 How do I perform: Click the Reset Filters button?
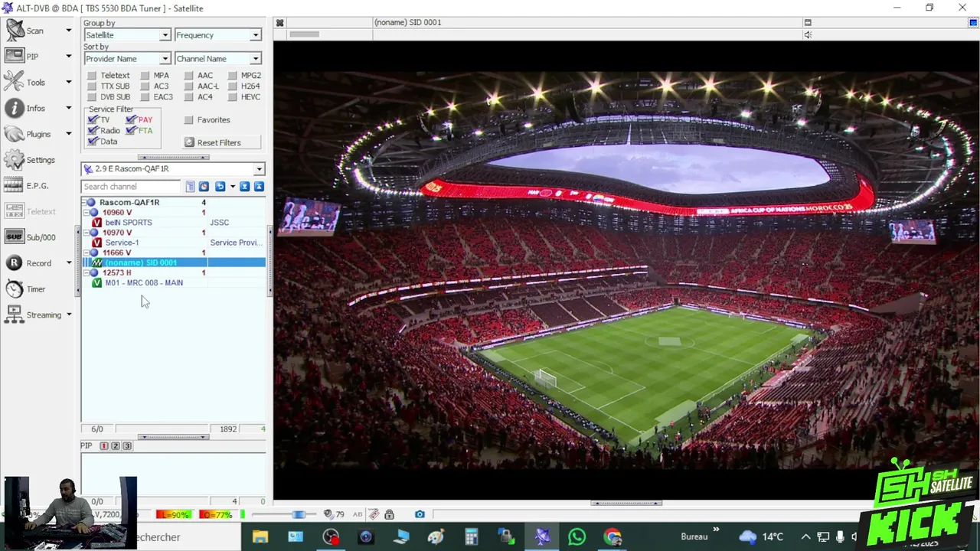[x=221, y=142]
